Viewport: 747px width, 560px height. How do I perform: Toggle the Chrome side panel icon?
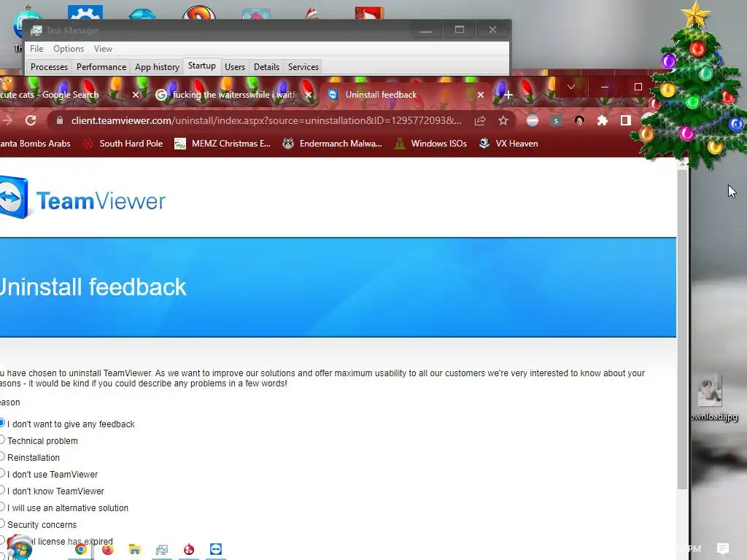coord(625,120)
